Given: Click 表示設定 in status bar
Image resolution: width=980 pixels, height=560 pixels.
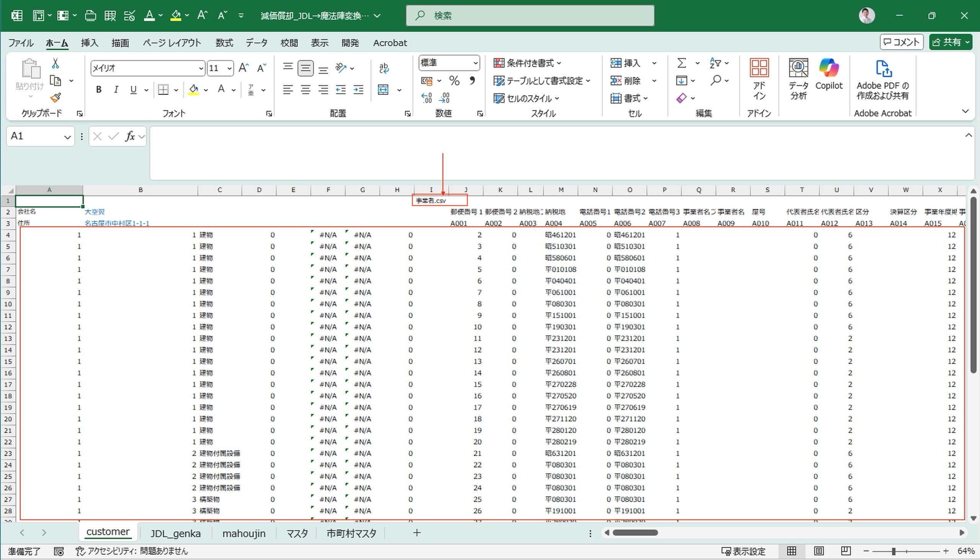Looking at the screenshot, I should tap(743, 552).
